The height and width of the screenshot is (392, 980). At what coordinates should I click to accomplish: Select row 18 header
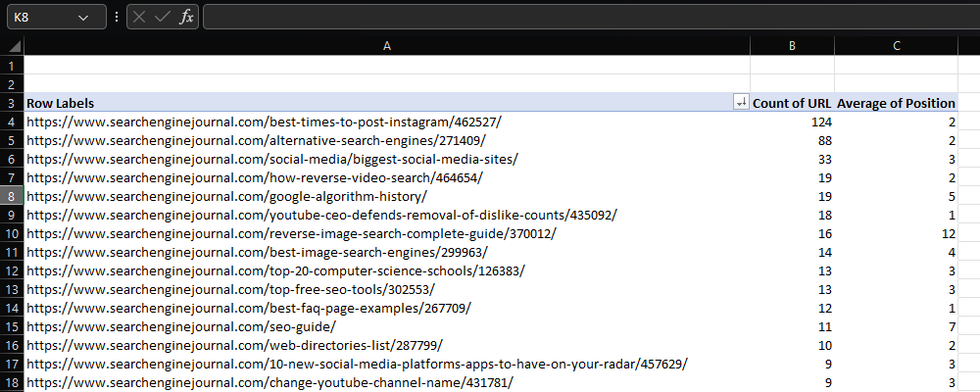[12, 382]
